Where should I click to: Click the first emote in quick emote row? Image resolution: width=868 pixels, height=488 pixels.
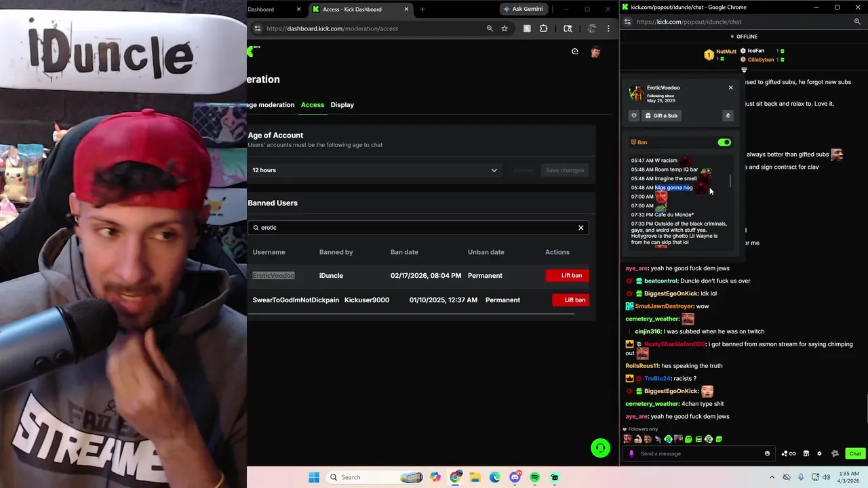(x=627, y=439)
